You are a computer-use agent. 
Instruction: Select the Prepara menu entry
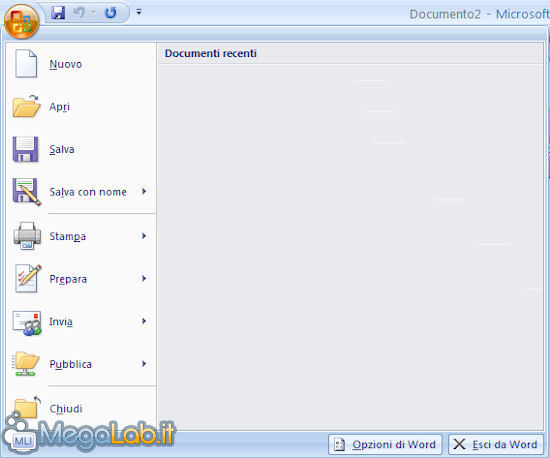tap(81, 279)
